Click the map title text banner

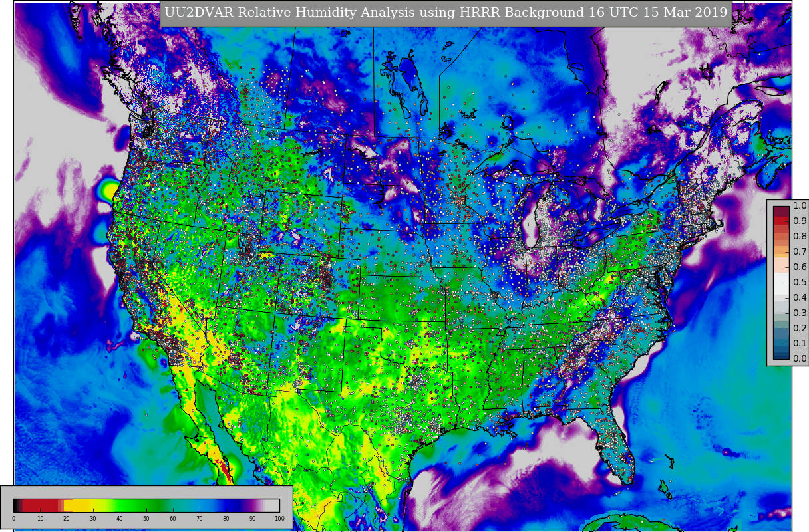(446, 13)
